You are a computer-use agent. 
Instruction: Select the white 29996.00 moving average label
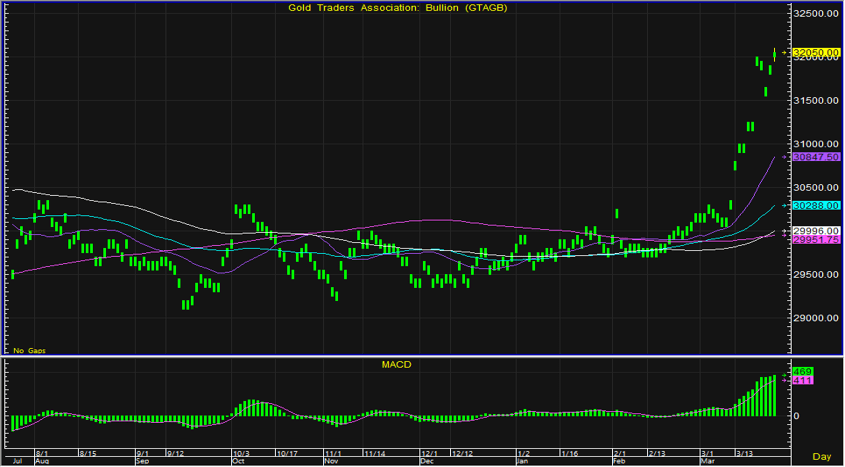[x=815, y=230]
